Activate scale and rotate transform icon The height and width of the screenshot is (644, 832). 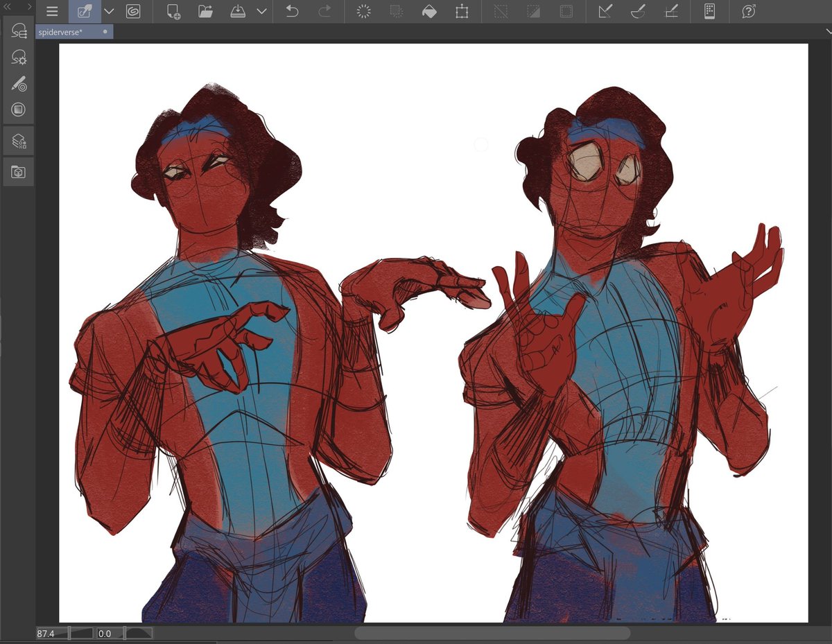[x=462, y=11]
